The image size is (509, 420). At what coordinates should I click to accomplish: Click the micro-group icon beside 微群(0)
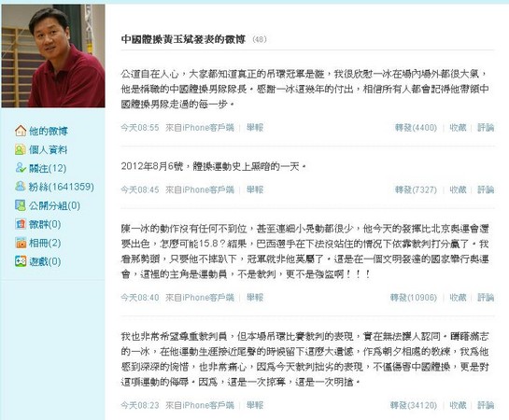pyautogui.click(x=21, y=224)
